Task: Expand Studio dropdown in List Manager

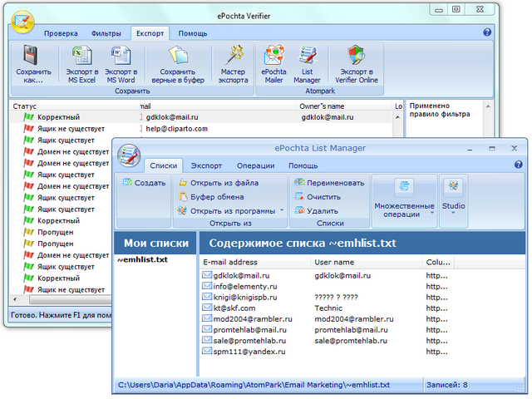Action: click(453, 213)
